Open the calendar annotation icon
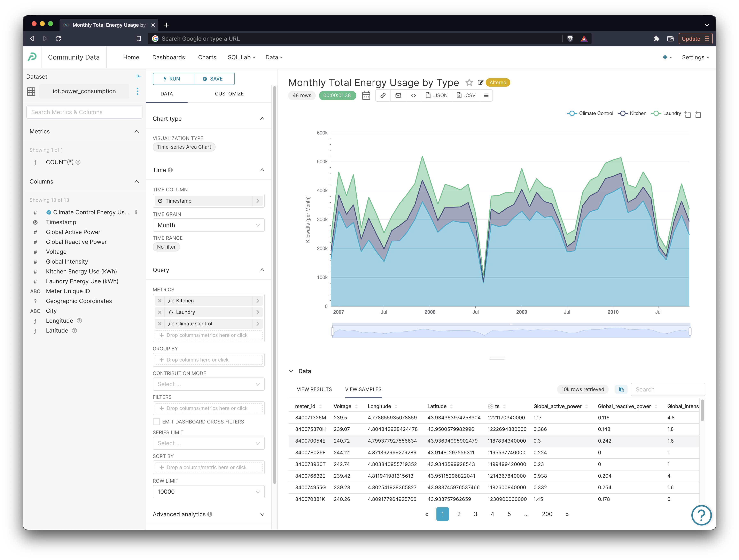Screen dimensions: 739x560 click(x=366, y=96)
